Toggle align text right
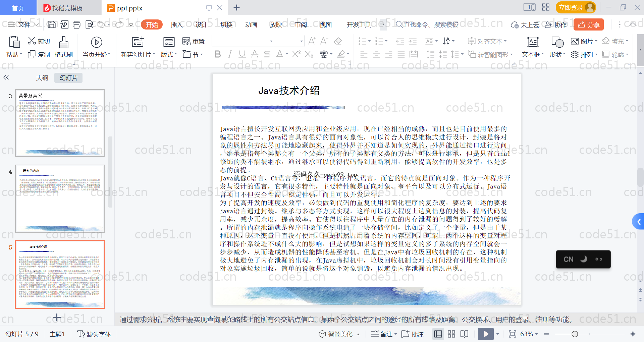644x342 pixels. tap(389, 54)
